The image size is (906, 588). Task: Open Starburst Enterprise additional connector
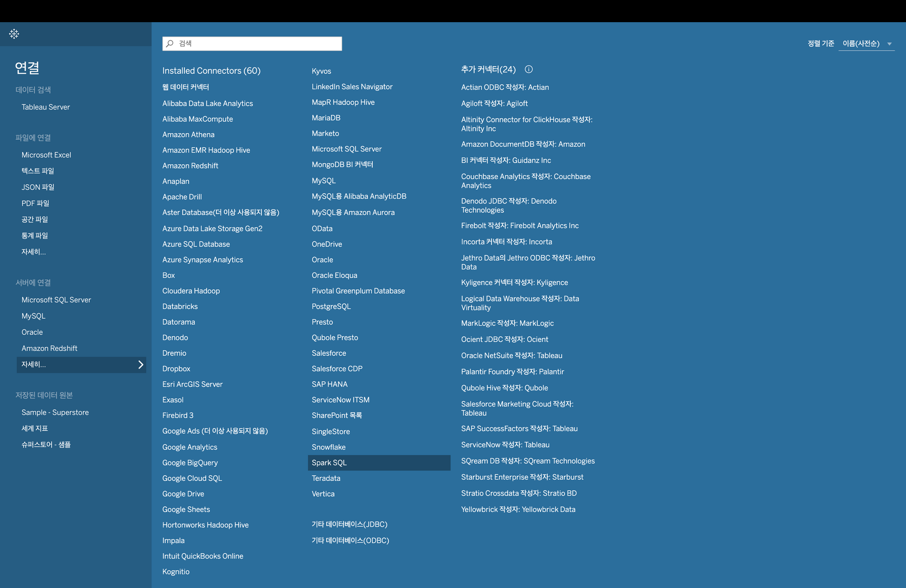coord(522,478)
